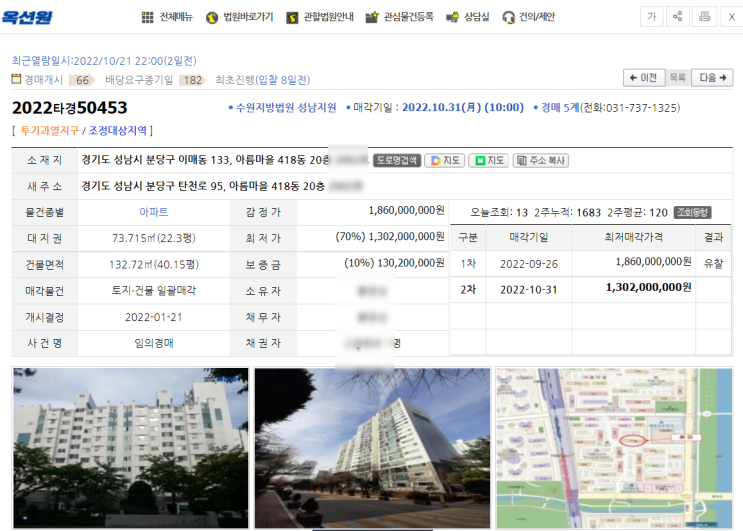743x531 pixels.
Task: Click the 73.715㎡(22.3평) land area
Action: pos(154,238)
